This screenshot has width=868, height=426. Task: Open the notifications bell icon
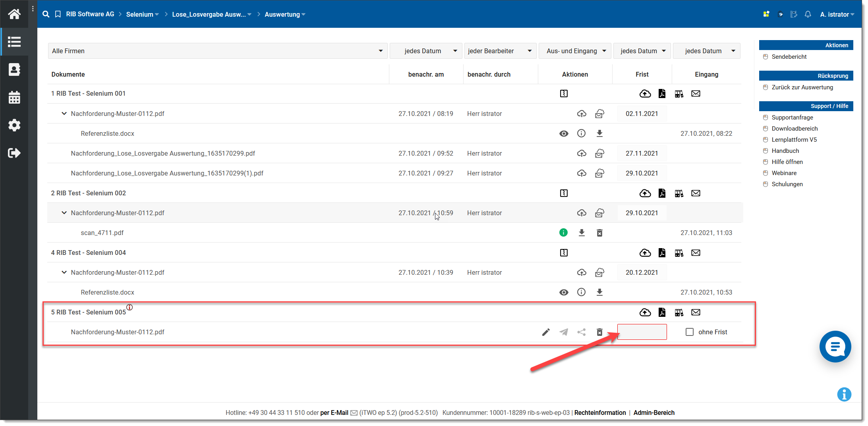point(808,14)
